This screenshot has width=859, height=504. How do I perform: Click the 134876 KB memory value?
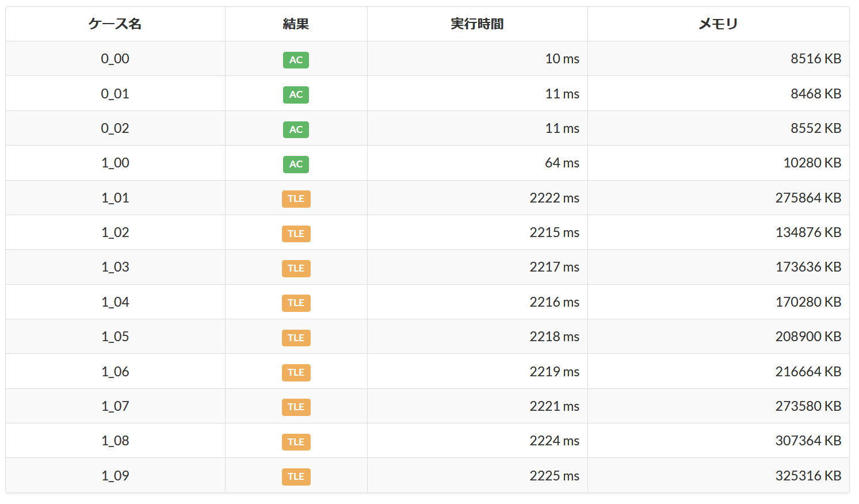[808, 232]
